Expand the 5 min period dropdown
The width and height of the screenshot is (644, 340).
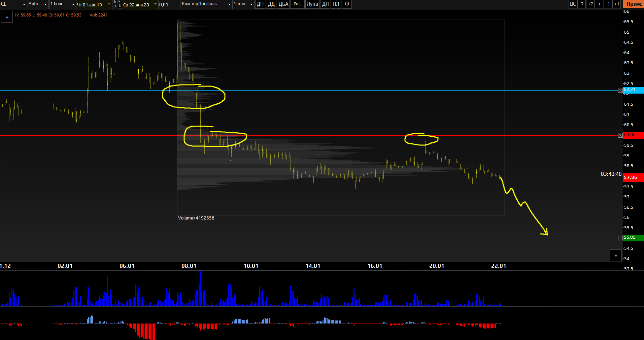point(243,4)
